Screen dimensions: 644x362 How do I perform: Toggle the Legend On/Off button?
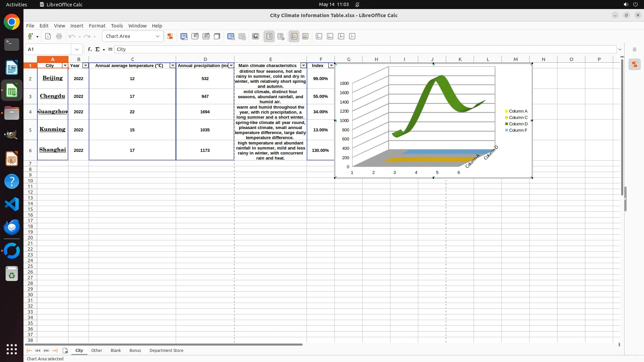[x=269, y=36]
